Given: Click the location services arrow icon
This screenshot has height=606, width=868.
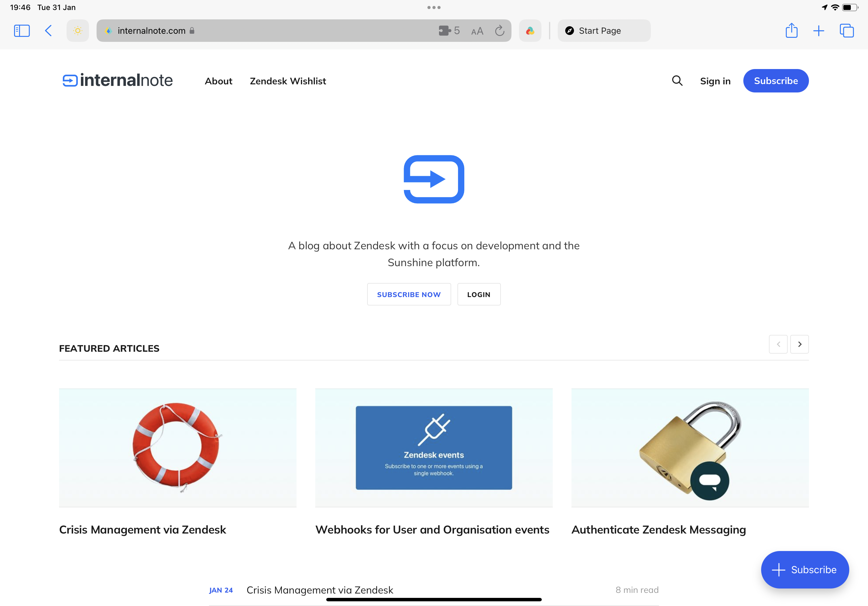Looking at the screenshot, I should tap(825, 7).
